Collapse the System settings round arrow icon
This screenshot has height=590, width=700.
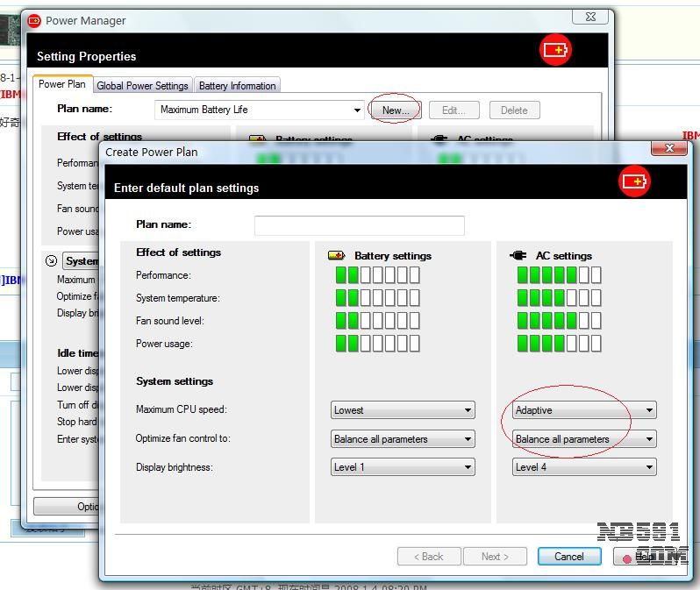pyautogui.click(x=51, y=261)
